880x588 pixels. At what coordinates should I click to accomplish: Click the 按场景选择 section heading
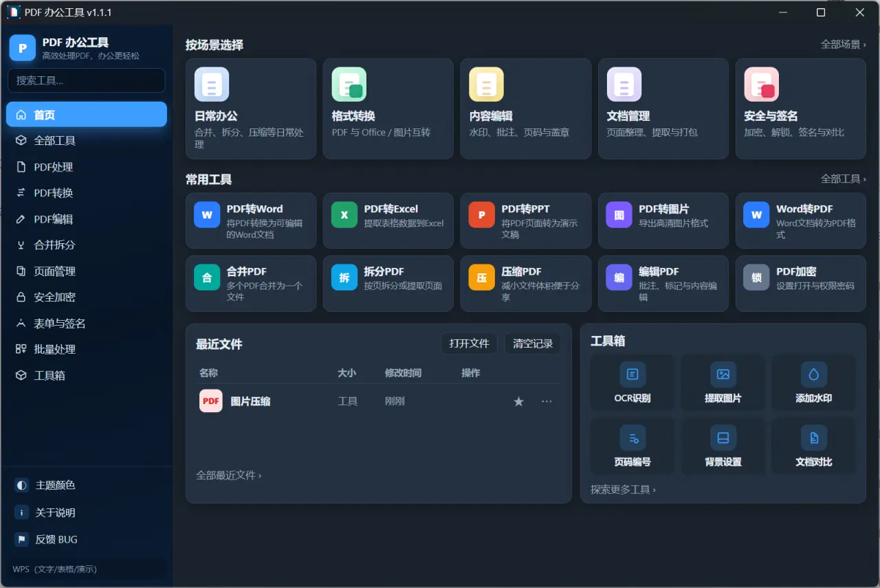tap(214, 45)
